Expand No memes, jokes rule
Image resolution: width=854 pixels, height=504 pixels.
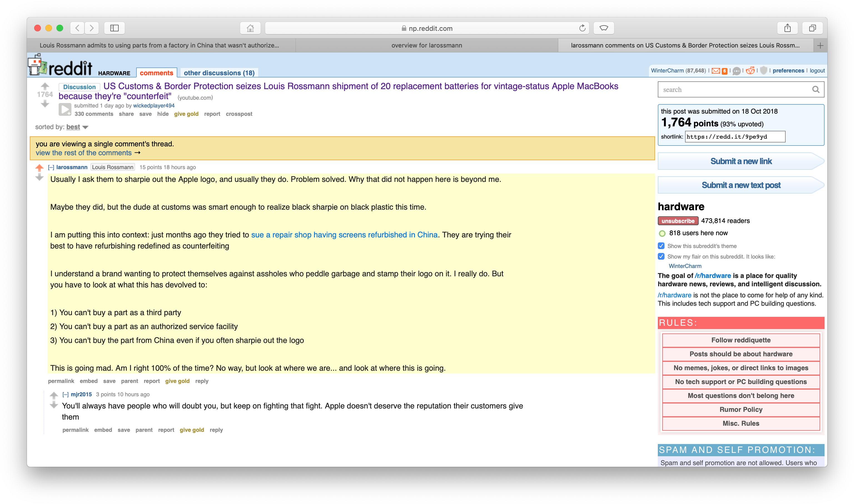pos(741,368)
